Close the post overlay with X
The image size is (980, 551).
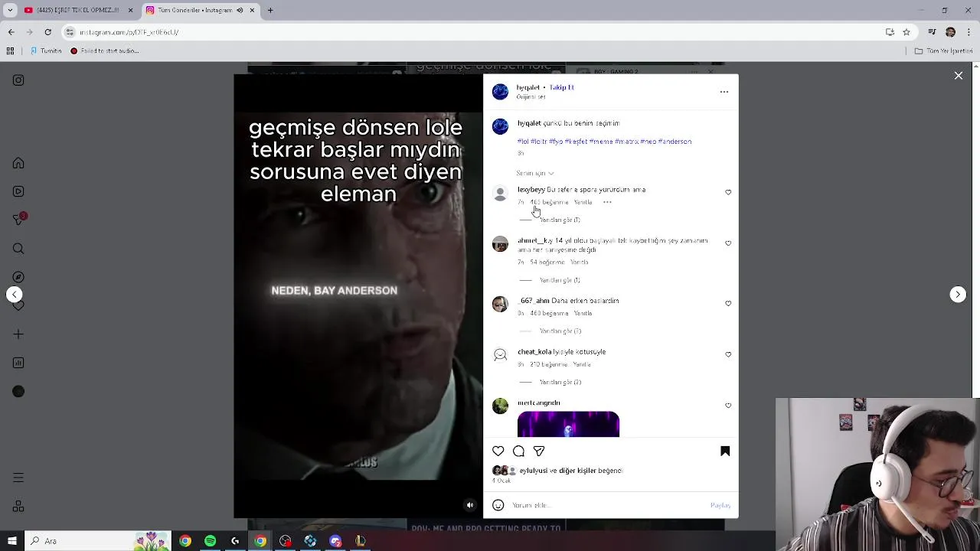(x=959, y=76)
